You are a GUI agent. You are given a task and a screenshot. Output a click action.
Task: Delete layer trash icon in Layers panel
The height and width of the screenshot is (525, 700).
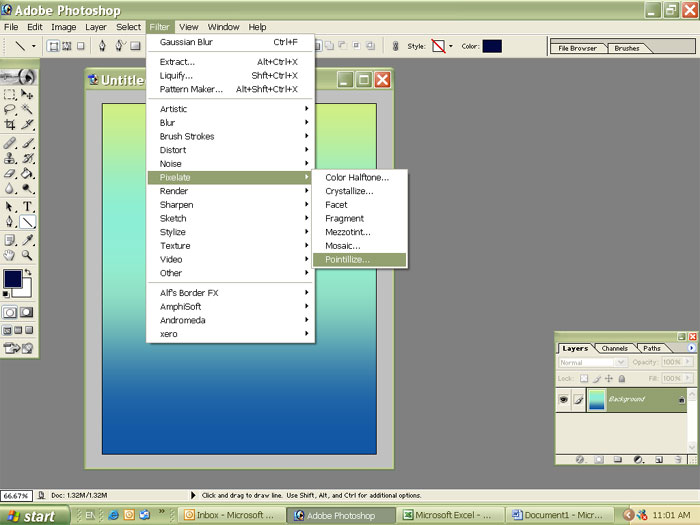point(678,459)
